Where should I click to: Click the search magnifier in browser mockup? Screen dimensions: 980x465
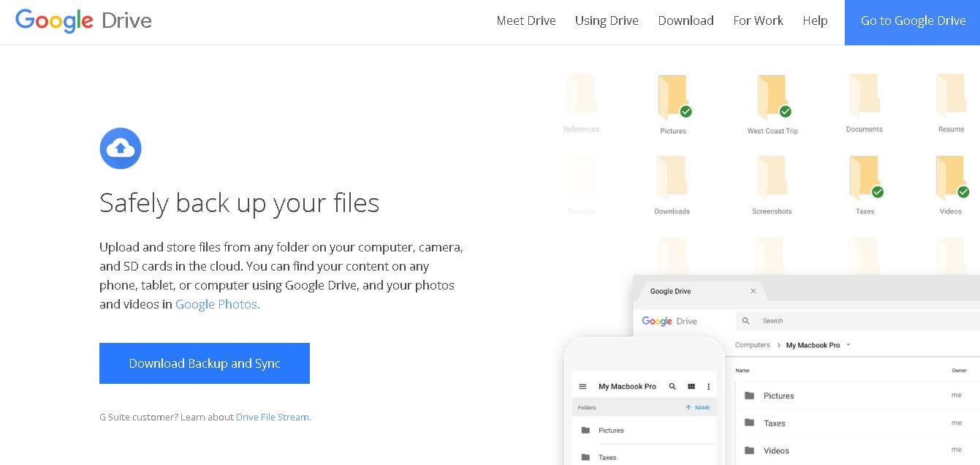tap(746, 321)
